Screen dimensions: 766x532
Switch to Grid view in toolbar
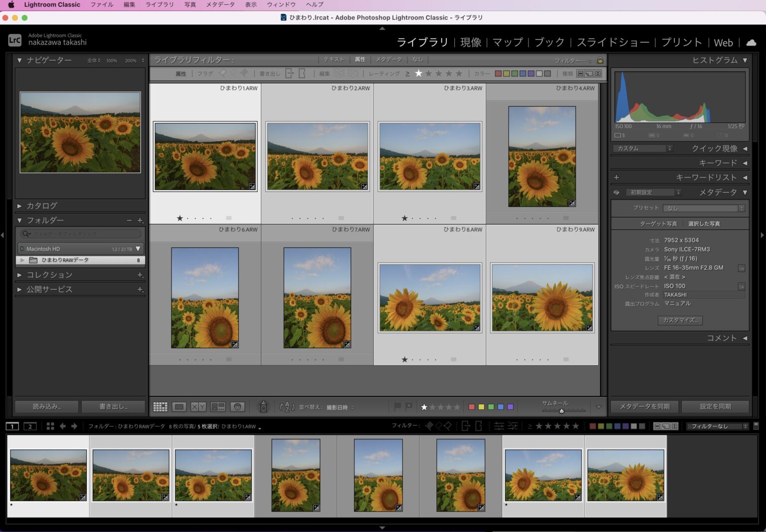(x=160, y=407)
